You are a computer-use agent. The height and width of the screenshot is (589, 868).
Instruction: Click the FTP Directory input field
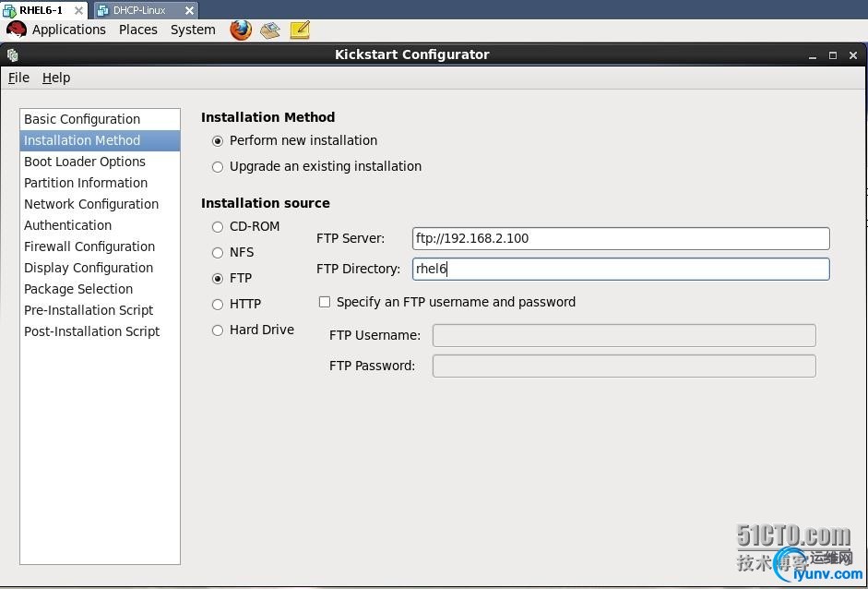621,270
